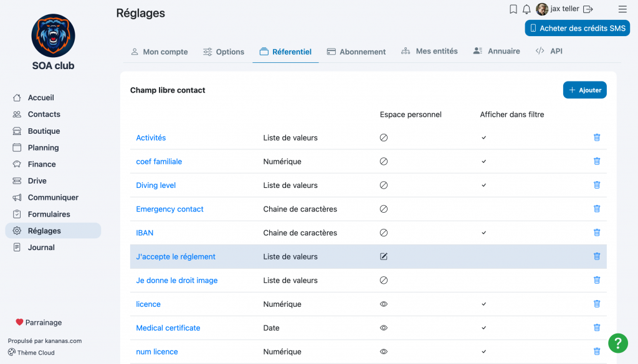Click Thème Cloud at bottom left
The height and width of the screenshot is (364, 638).
point(31,353)
